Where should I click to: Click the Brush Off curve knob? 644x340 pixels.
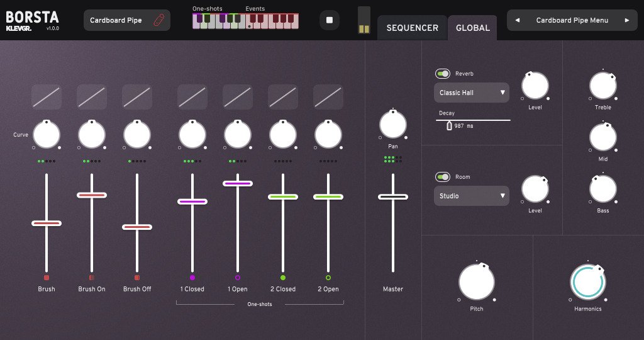pos(137,135)
